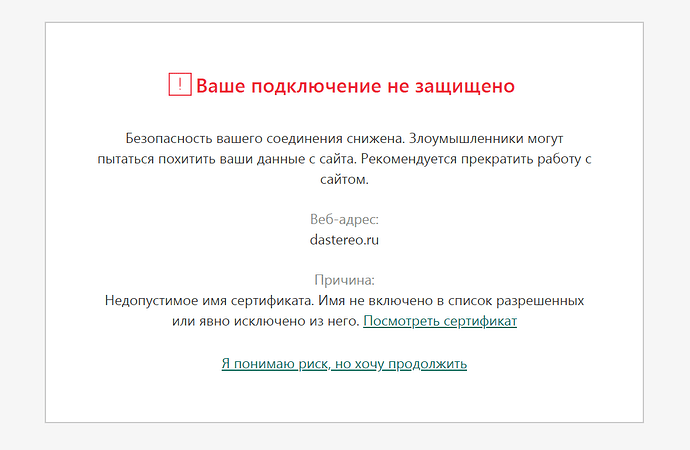Click the "Веб-адрес:" label
This screenshot has width=690, height=450.
(345, 218)
